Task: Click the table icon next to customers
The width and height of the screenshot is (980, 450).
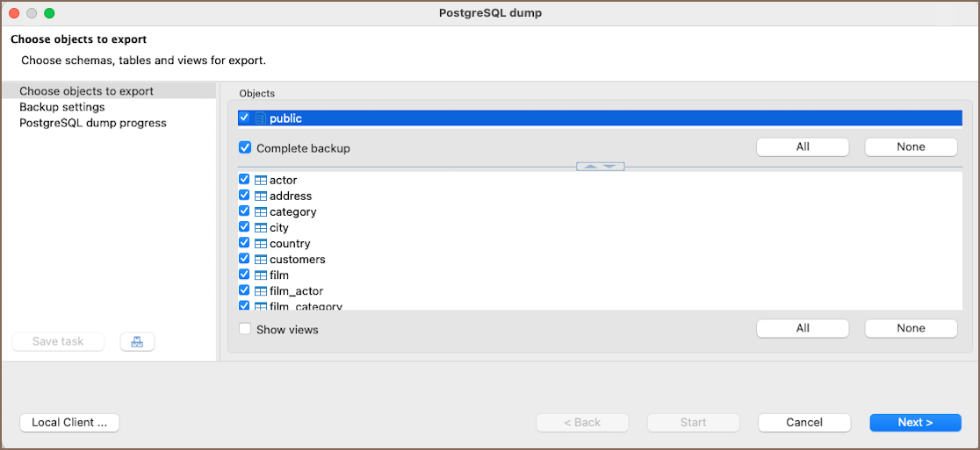Action: click(x=261, y=260)
